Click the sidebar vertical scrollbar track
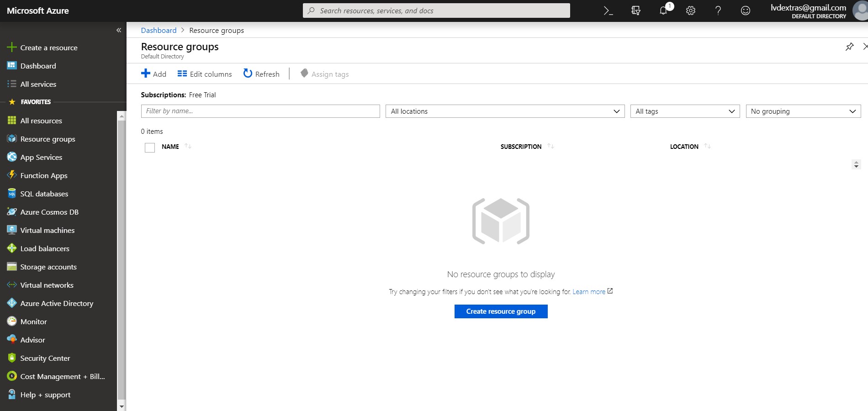The width and height of the screenshot is (868, 411). click(122, 260)
